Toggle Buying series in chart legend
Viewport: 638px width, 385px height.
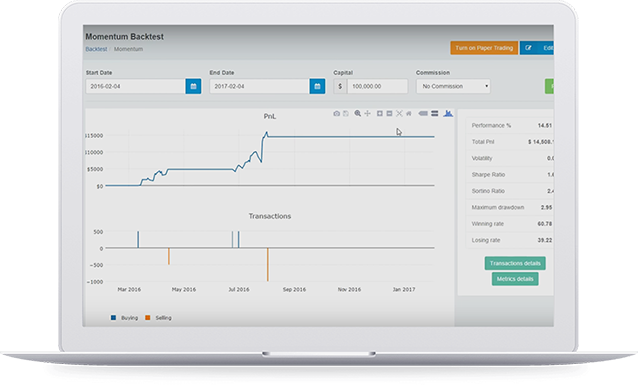tap(125, 318)
